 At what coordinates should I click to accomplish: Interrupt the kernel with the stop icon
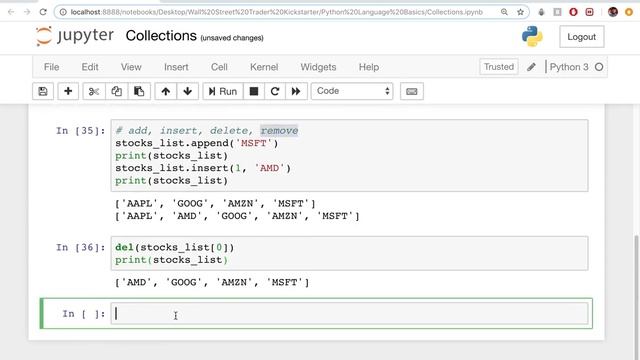(254, 91)
